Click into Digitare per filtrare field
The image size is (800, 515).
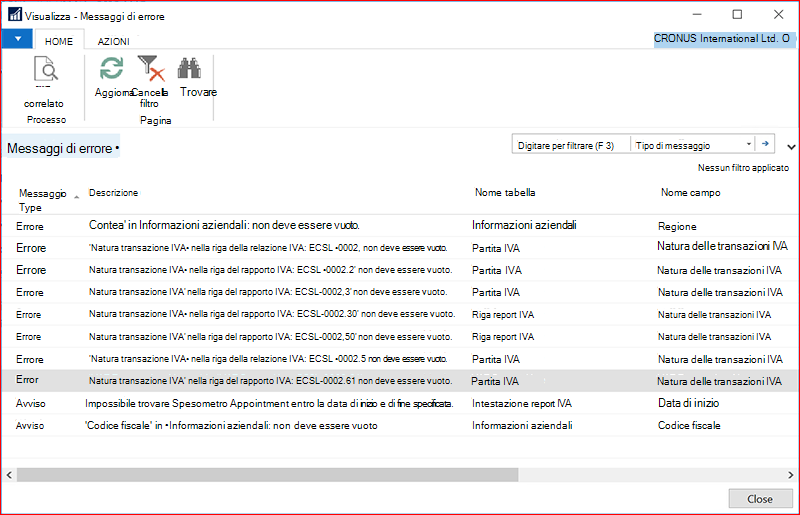[571, 145]
